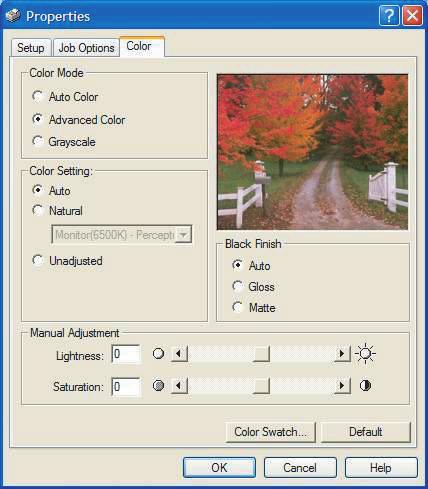Set Black Finish to Gloss

pyautogui.click(x=238, y=286)
